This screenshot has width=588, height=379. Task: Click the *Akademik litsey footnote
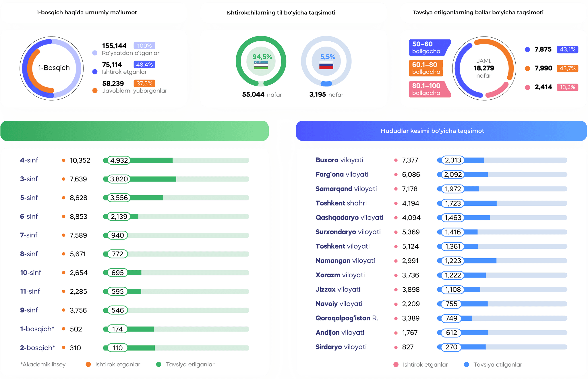(43, 364)
